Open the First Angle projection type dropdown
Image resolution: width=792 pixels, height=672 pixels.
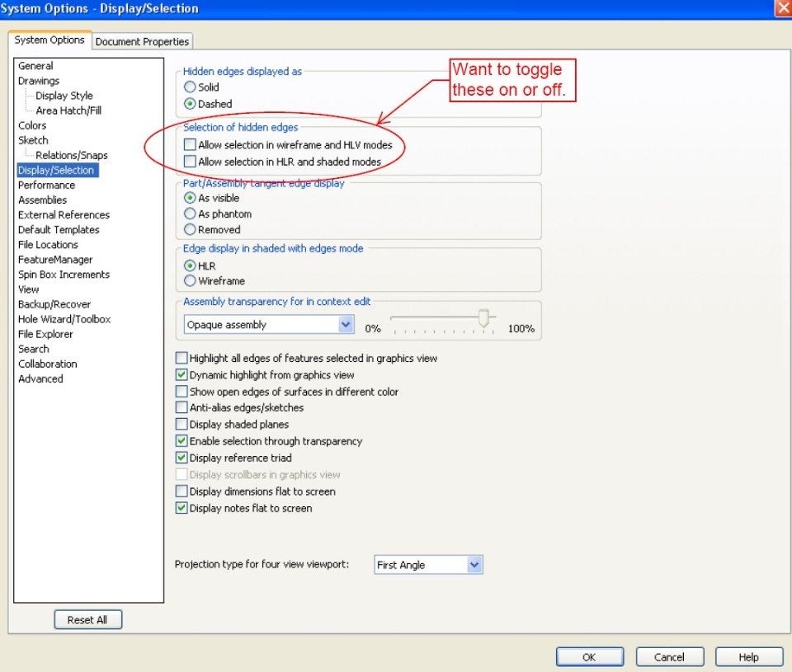tap(428, 565)
